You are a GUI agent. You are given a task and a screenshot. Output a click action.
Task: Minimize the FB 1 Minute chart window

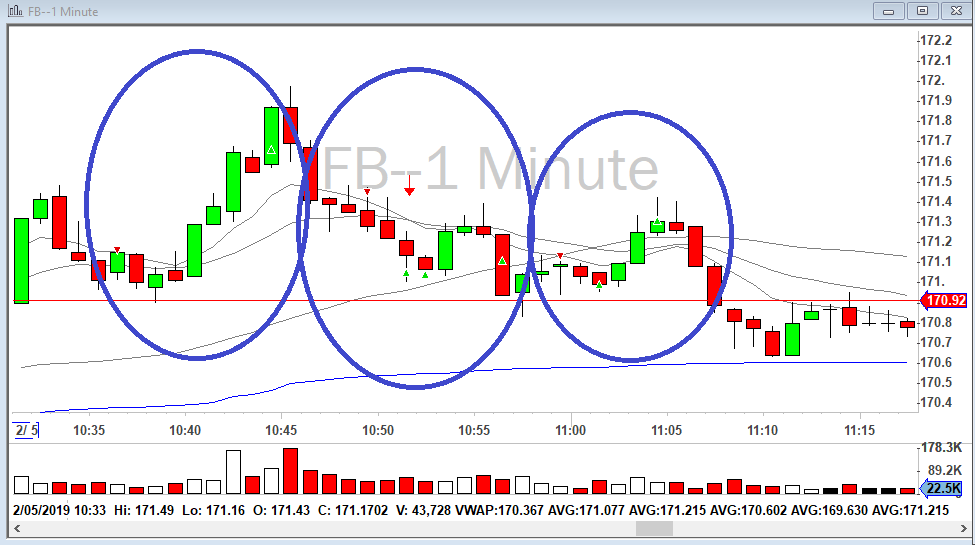(x=889, y=11)
